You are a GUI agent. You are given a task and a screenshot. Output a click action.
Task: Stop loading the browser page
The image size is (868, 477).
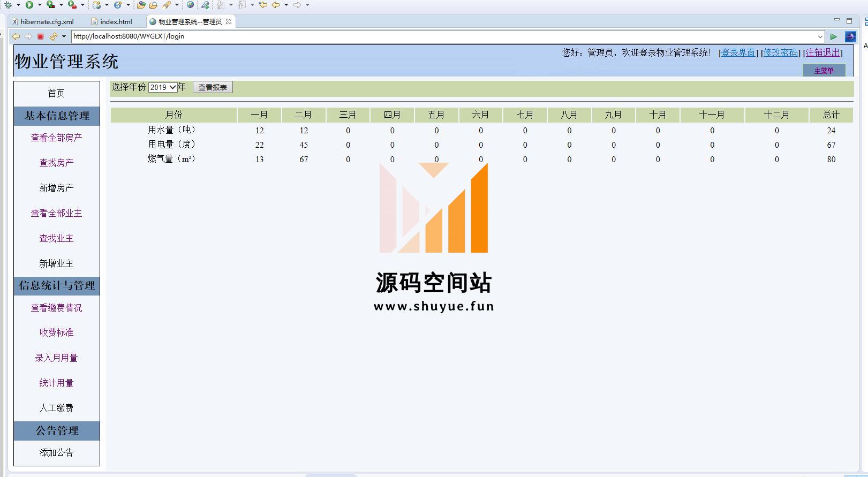40,36
